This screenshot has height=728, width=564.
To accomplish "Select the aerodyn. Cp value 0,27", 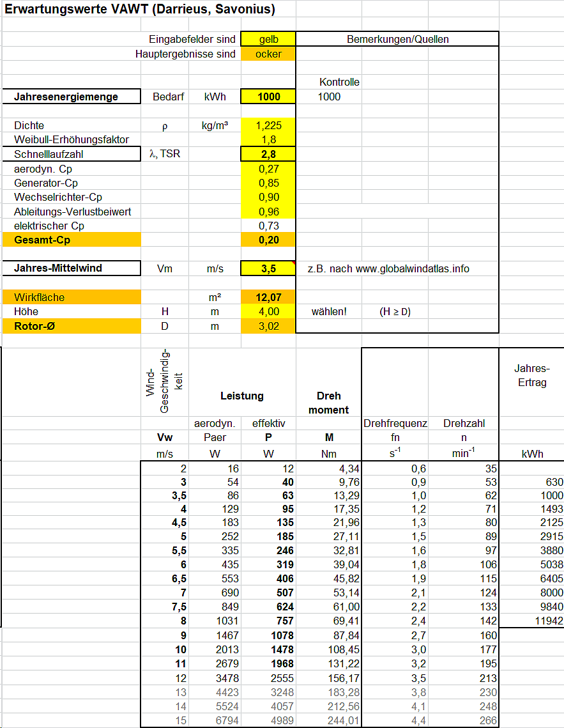I will click(268, 169).
